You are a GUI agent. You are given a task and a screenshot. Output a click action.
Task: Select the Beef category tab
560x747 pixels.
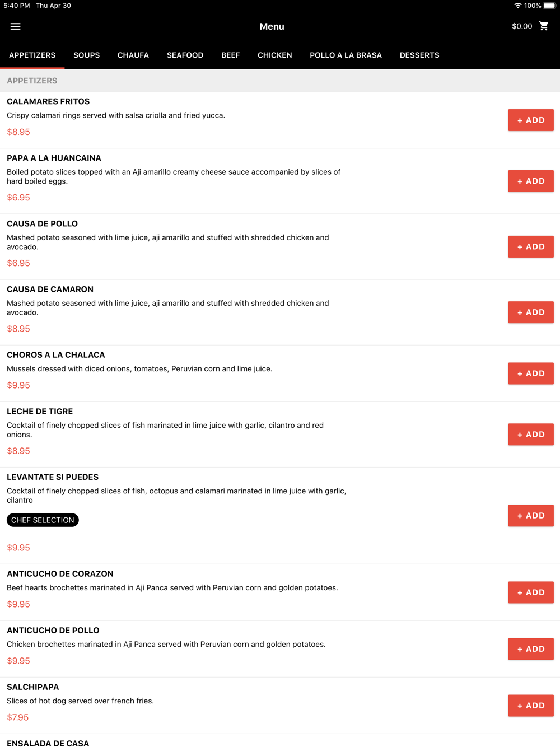230,55
